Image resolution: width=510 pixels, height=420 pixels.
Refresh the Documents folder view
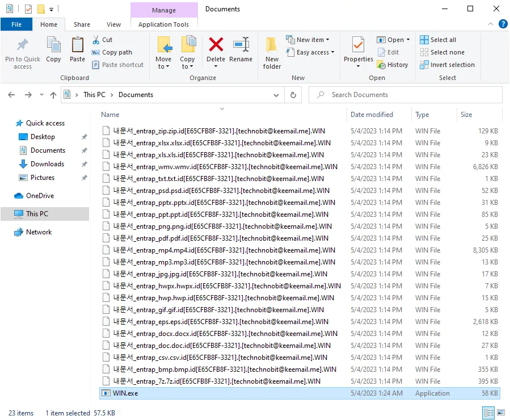point(293,95)
